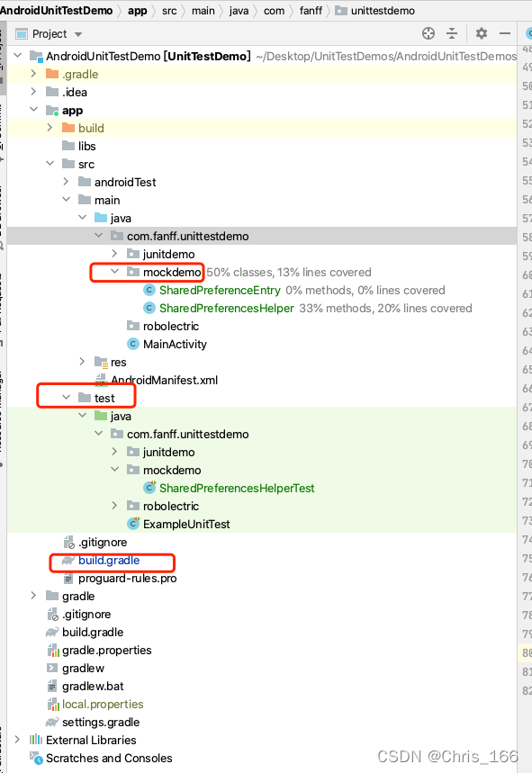
Task: Hide the Project tool window
Action: [x=504, y=33]
